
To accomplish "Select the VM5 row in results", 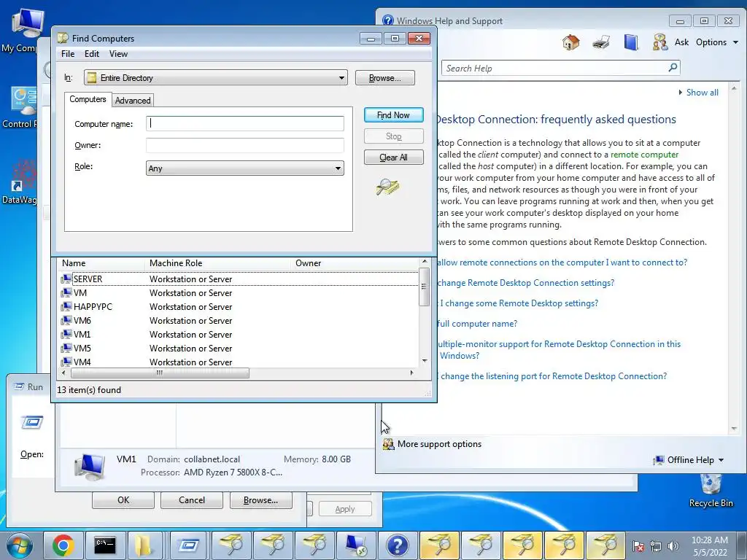I will click(239, 348).
